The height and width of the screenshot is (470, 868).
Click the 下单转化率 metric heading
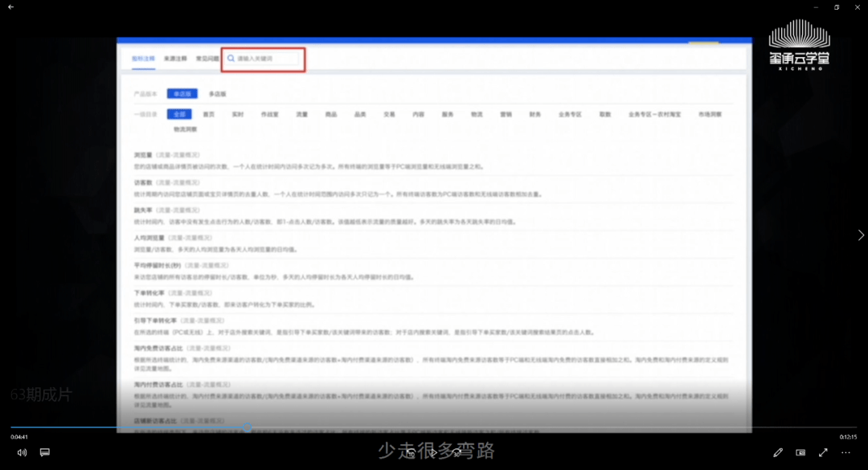(x=149, y=293)
